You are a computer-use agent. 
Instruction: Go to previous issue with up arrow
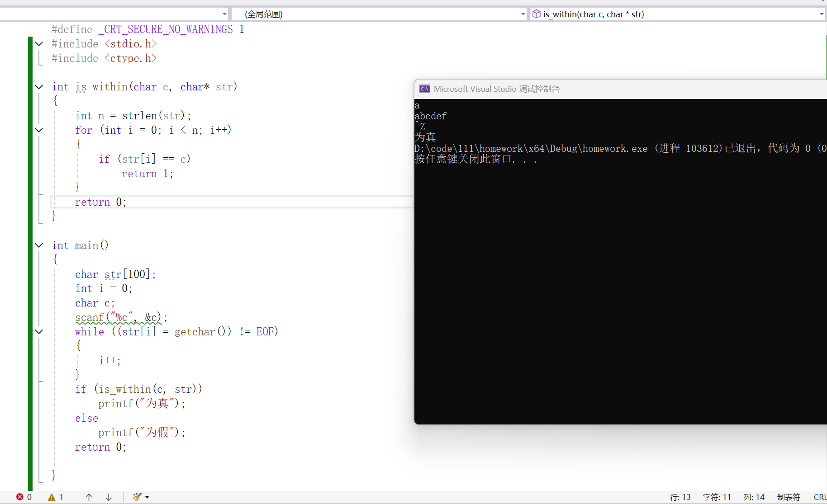pyautogui.click(x=89, y=497)
